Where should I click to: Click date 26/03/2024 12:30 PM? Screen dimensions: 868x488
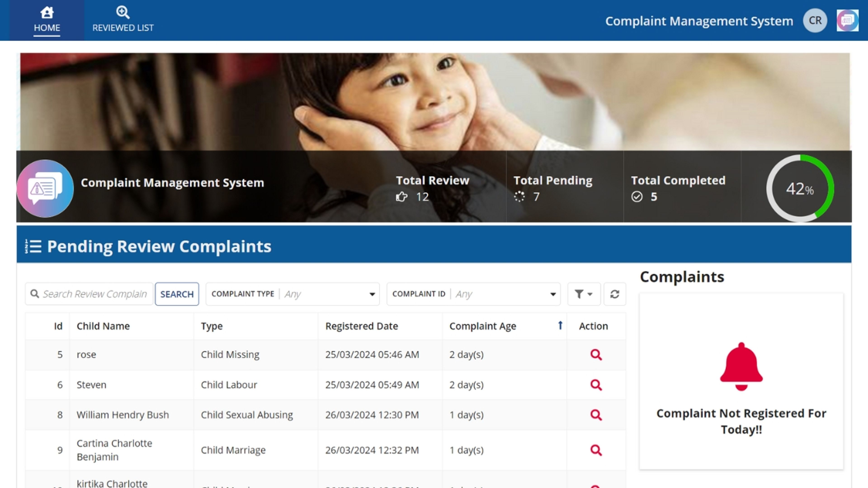click(x=372, y=415)
